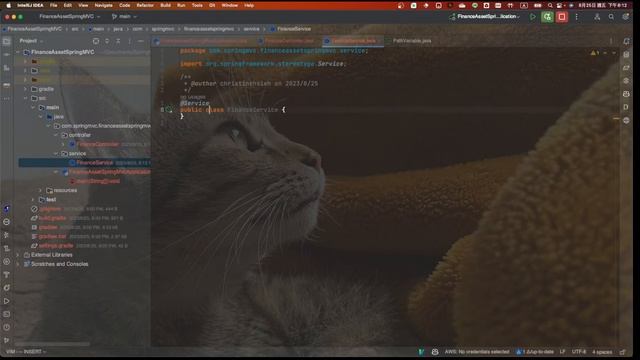Collapse the src folder arrow
This screenshot has width=640, height=360.
point(26,98)
